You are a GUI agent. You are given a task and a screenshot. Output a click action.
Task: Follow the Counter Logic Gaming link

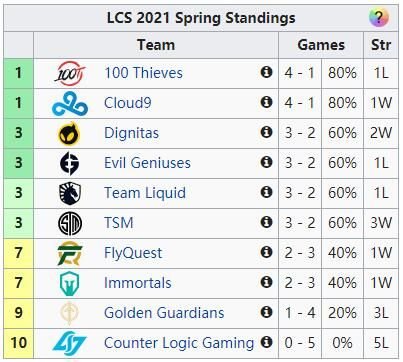[x=179, y=343]
